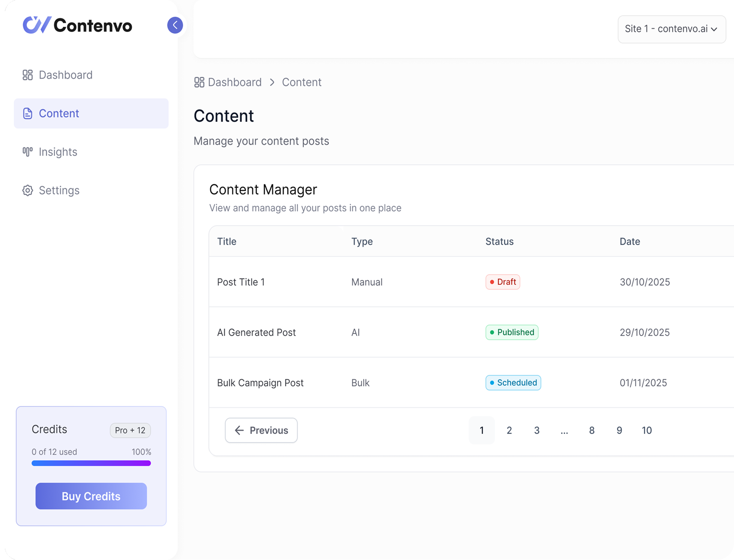Click the Published badge on AI Generated Post
The width and height of the screenshot is (734, 560).
(512, 332)
